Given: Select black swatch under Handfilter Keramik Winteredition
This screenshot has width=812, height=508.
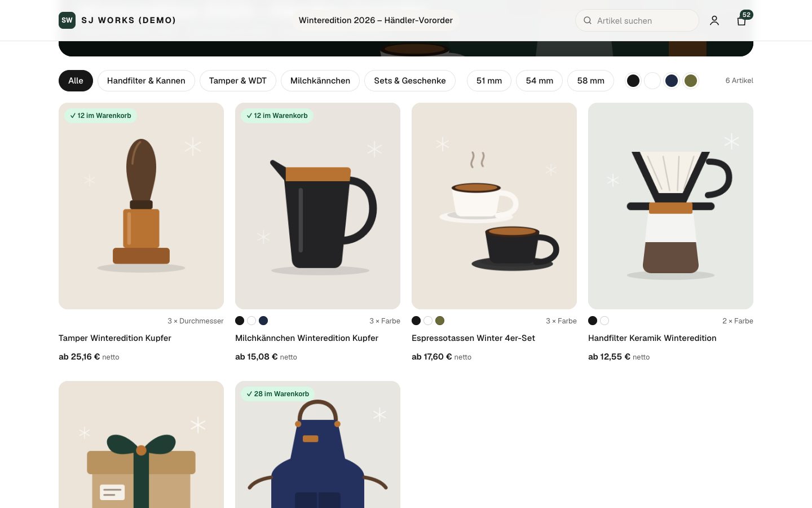Looking at the screenshot, I should point(593,321).
